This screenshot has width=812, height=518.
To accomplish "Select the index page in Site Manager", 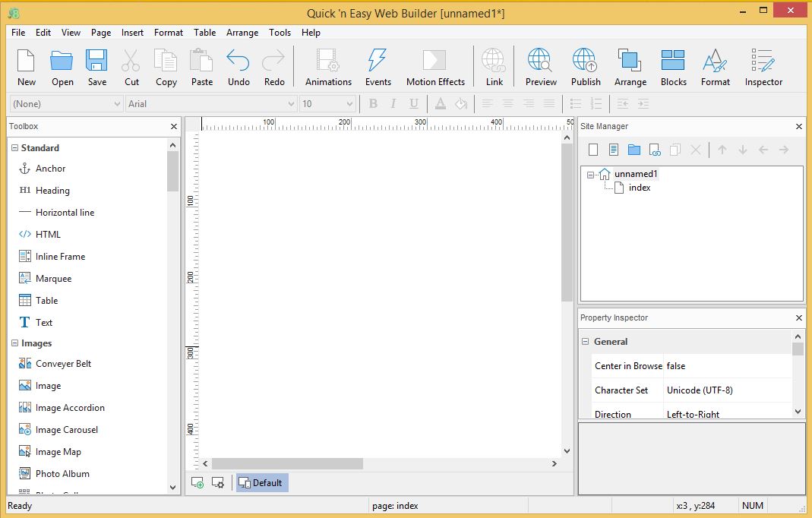I will (639, 188).
